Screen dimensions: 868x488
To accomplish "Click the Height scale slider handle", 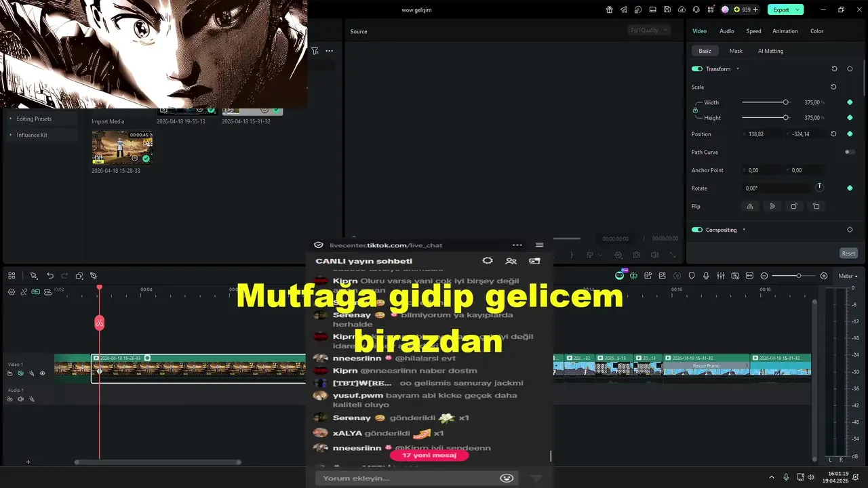I will pos(786,117).
